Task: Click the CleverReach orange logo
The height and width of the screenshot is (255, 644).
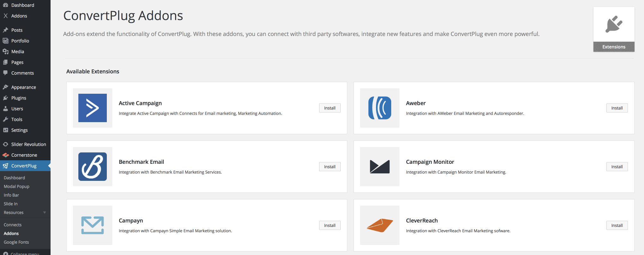Action: click(x=380, y=225)
